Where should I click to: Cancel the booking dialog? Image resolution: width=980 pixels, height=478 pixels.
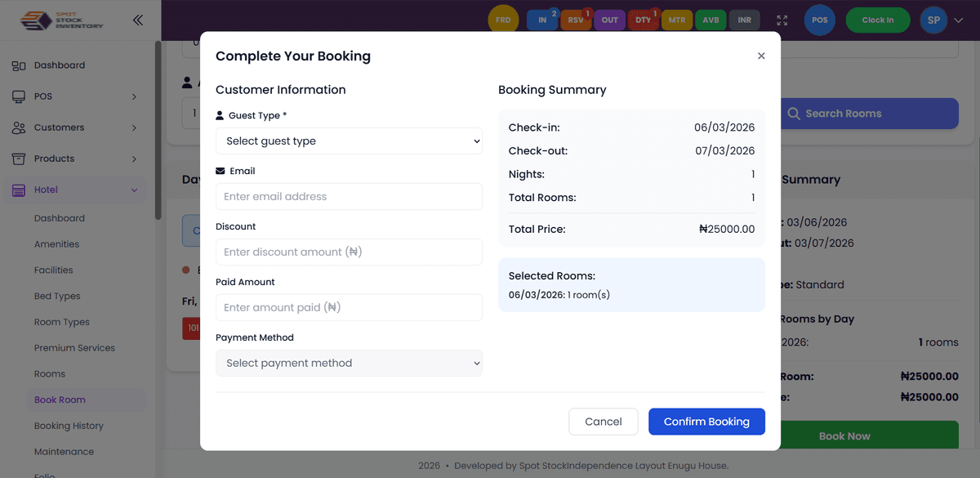[x=604, y=422]
